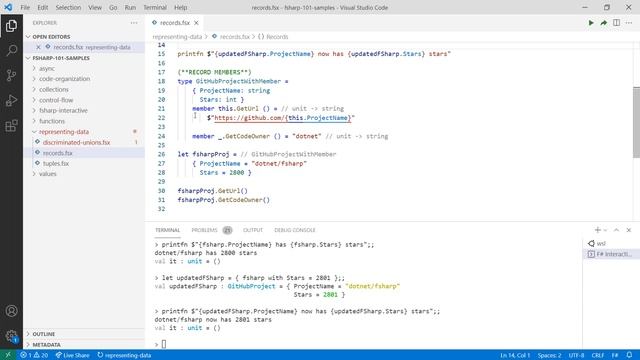Expand the control-flow folder
The image size is (640, 360).
[x=56, y=100]
